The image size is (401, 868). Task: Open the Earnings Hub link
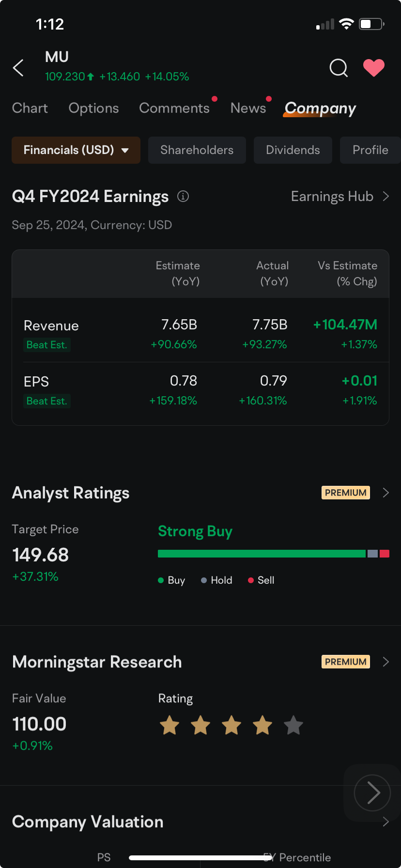339,196
